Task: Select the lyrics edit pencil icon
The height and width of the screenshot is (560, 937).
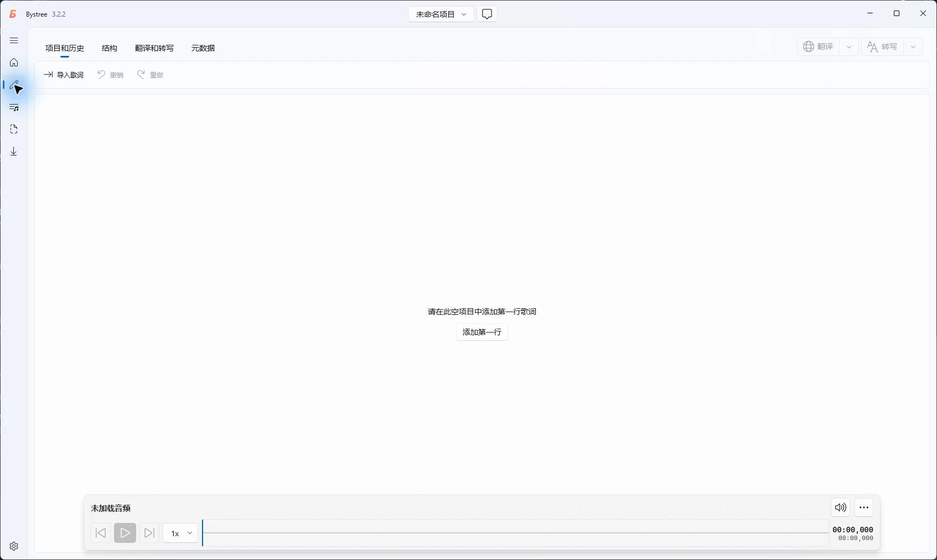Action: [x=14, y=85]
